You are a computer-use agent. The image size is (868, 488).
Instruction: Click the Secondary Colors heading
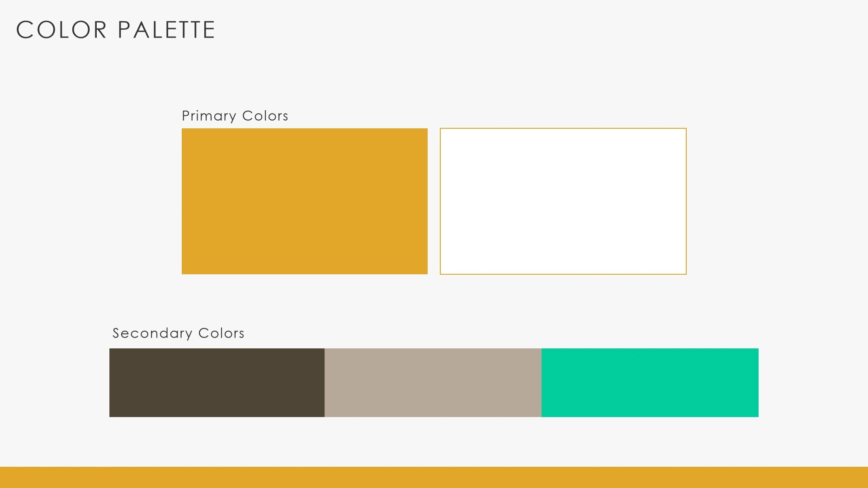(178, 333)
